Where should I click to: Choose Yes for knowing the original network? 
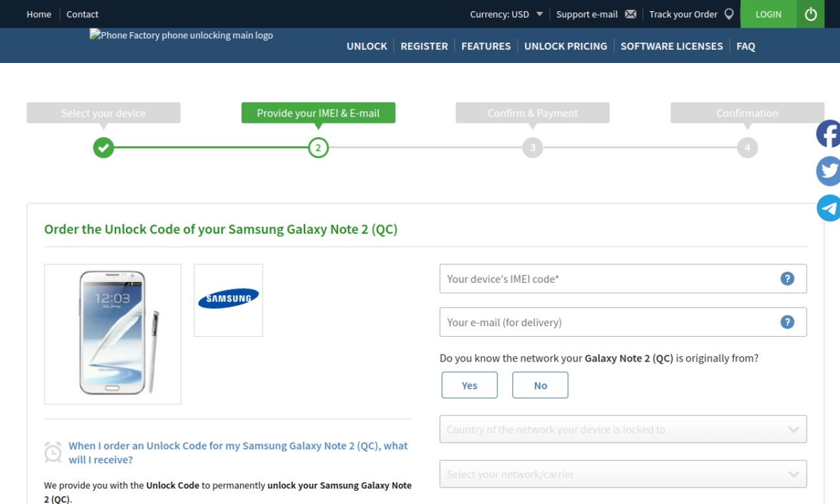tap(470, 385)
